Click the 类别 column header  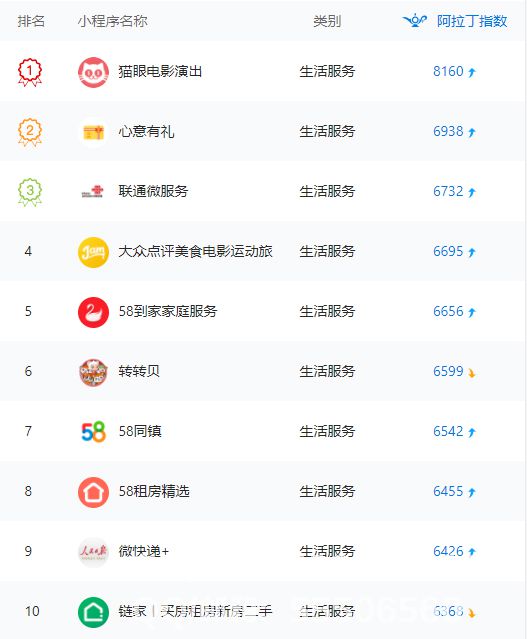coord(327,21)
